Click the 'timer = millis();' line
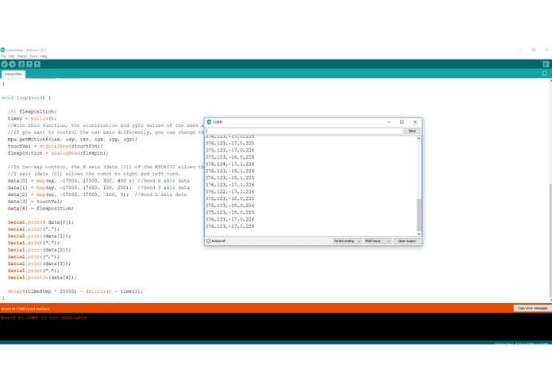Image resolution: width=552 pixels, height=392 pixels. (32, 118)
